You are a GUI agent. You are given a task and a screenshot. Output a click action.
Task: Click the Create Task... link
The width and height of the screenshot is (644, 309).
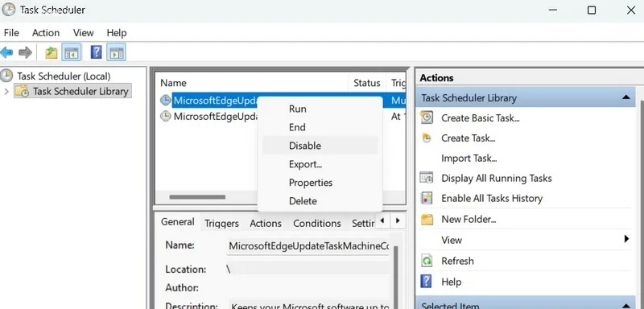(469, 138)
